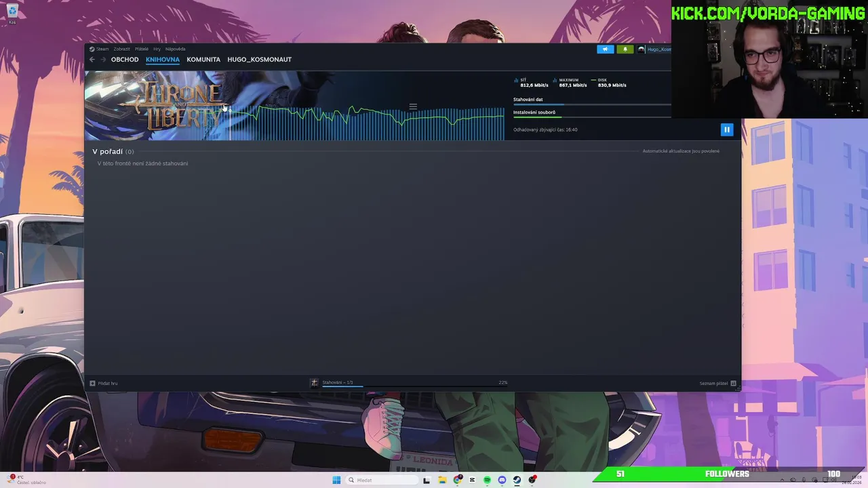Switch to the KOMUNITA tab

tap(203, 60)
